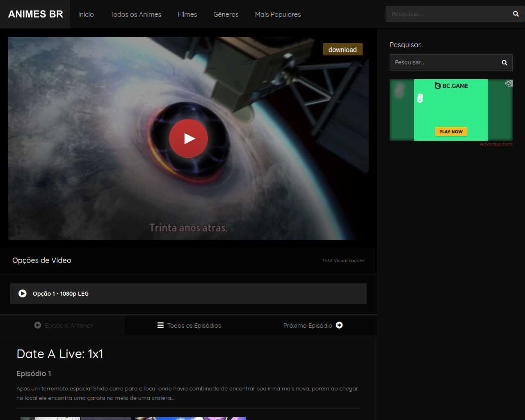This screenshot has width=525, height=420.
Task: Go to Episódio Anterior
Action: click(x=63, y=325)
